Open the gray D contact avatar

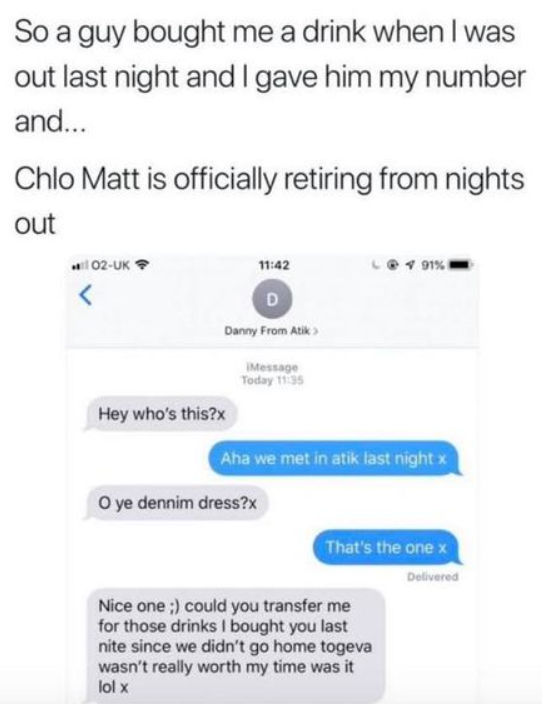pos(273,299)
